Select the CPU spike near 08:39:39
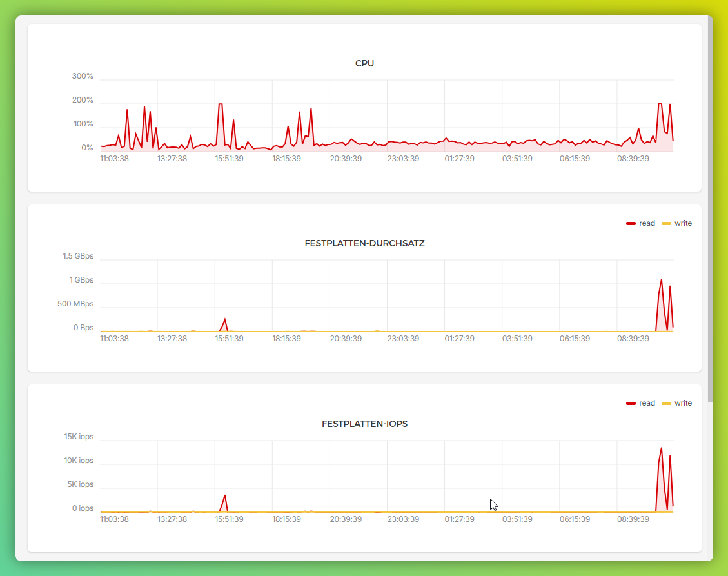This screenshot has width=728, height=576. (x=660, y=105)
